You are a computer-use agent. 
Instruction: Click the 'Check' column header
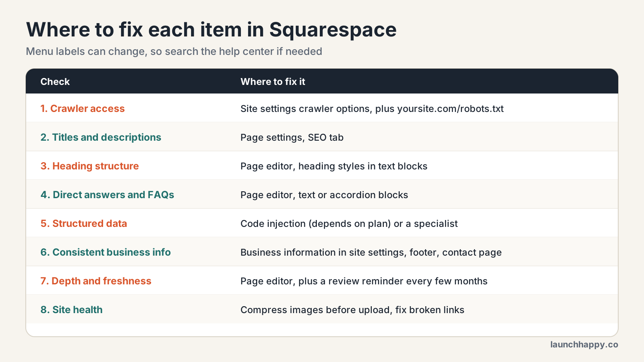(55, 81)
